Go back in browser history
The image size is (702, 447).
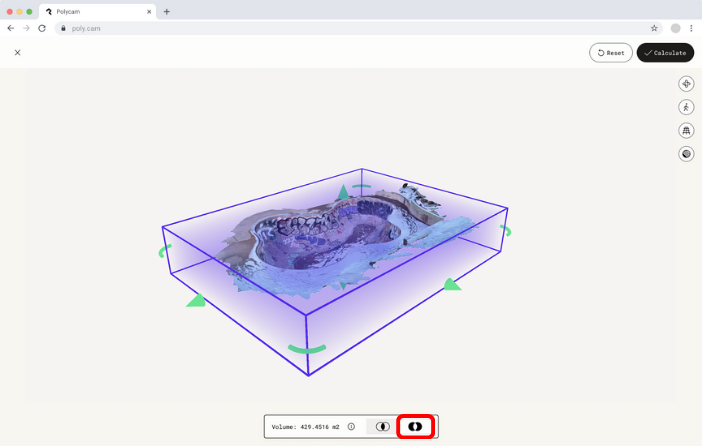(x=11, y=28)
